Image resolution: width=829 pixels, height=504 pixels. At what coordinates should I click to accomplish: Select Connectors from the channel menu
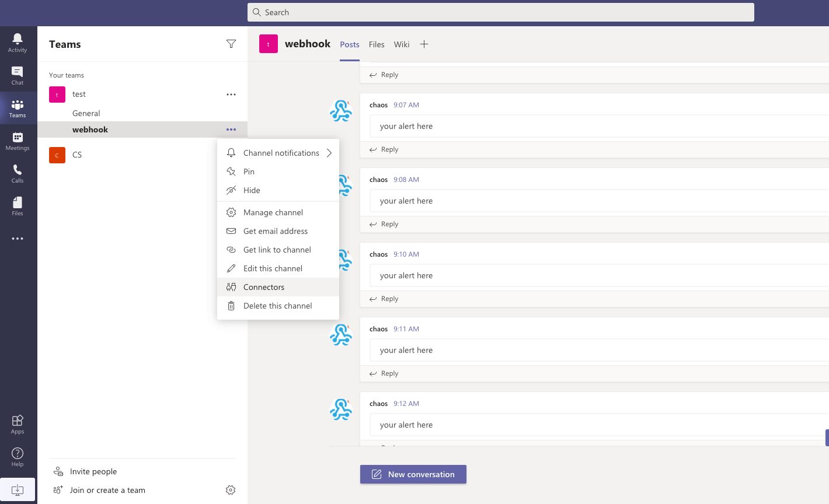point(264,287)
